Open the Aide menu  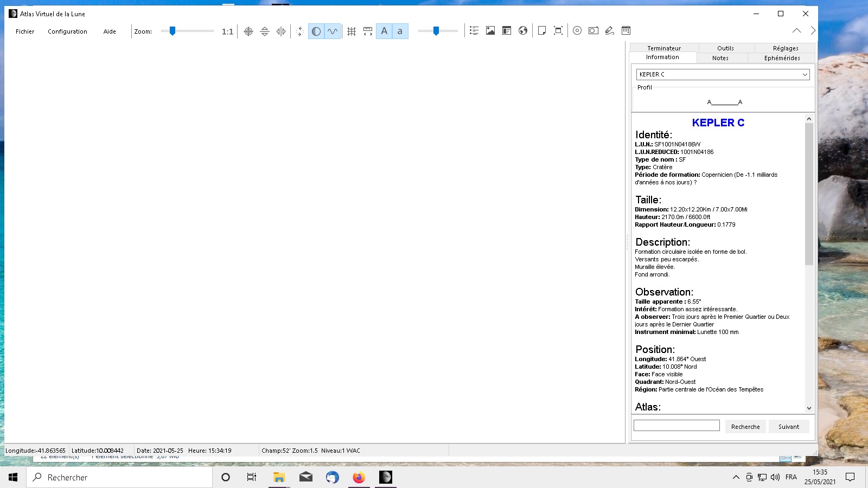point(110,31)
